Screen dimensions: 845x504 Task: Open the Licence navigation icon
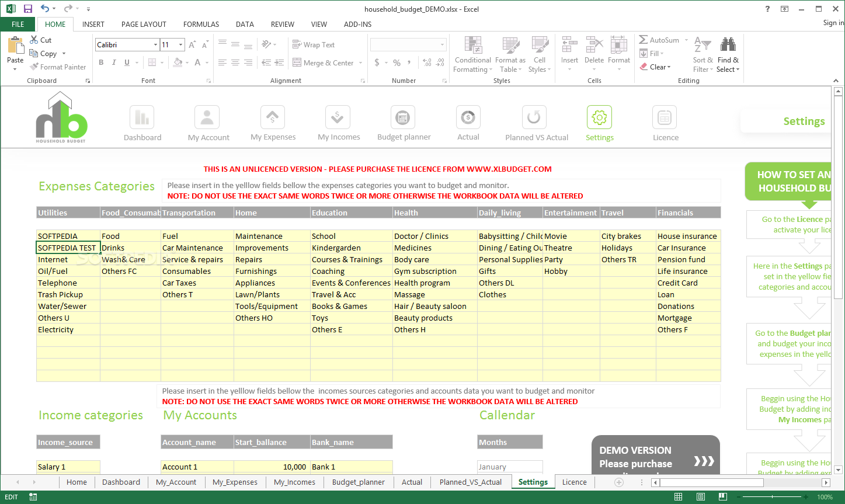(665, 117)
